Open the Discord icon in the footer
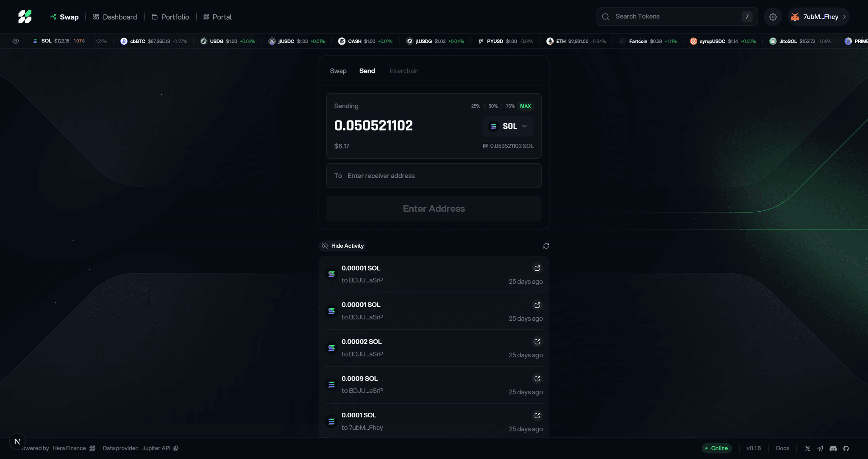The image size is (868, 459). pyautogui.click(x=833, y=448)
